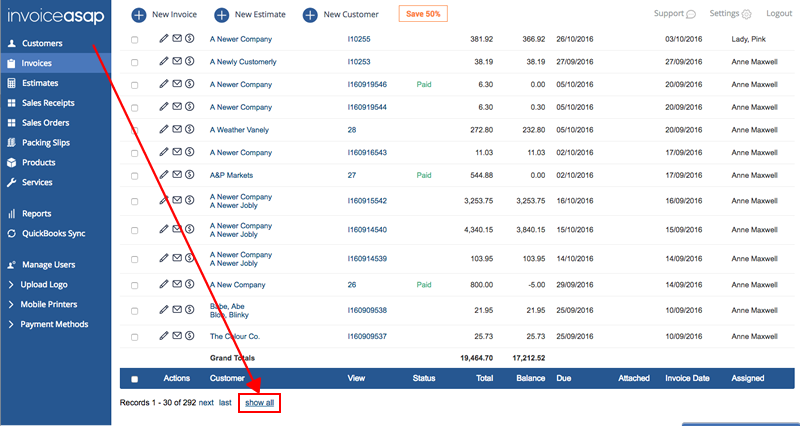The image size is (800, 426).
Task: Open the Settings gear icon
Action: pos(746,14)
